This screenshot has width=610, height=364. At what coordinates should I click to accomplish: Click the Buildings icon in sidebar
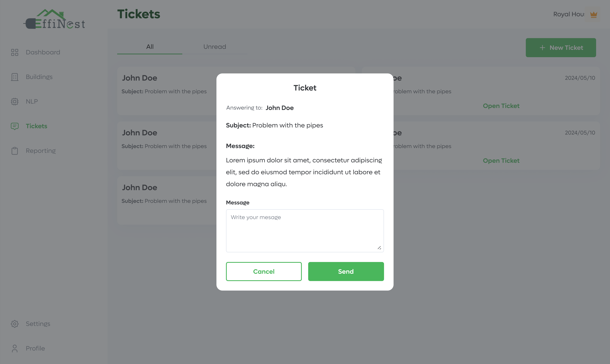click(15, 77)
